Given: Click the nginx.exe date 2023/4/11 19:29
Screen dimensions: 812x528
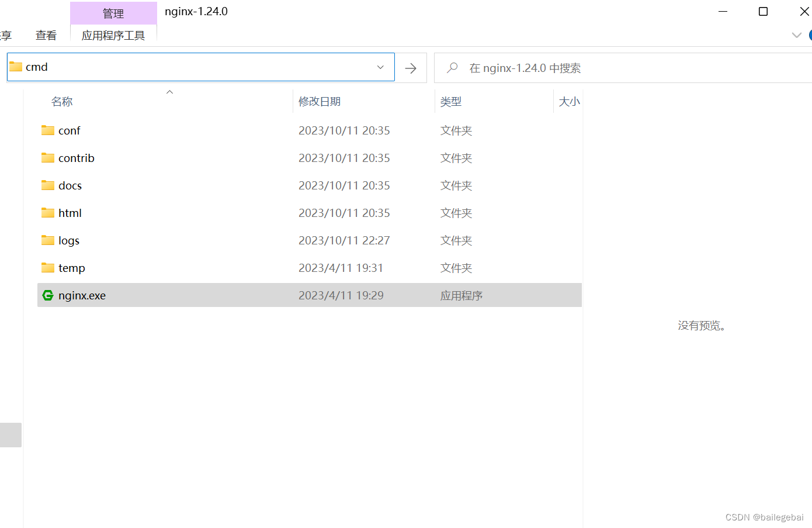Looking at the screenshot, I should tap(341, 295).
